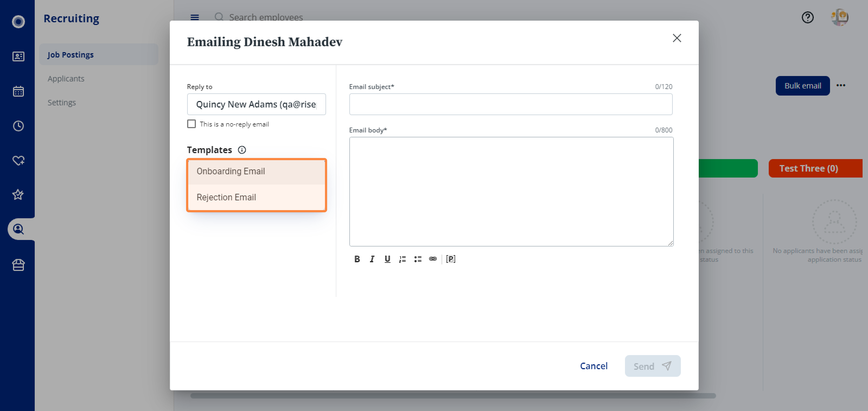Open the user profile avatar

click(x=839, y=17)
